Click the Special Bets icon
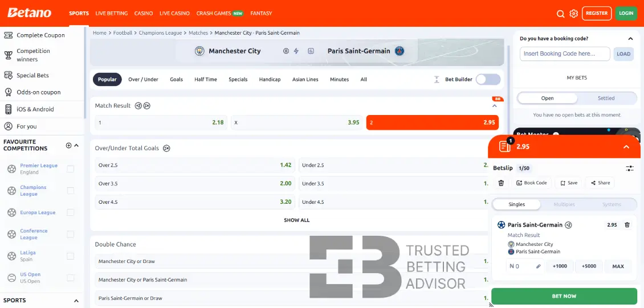644x308 pixels. point(8,76)
